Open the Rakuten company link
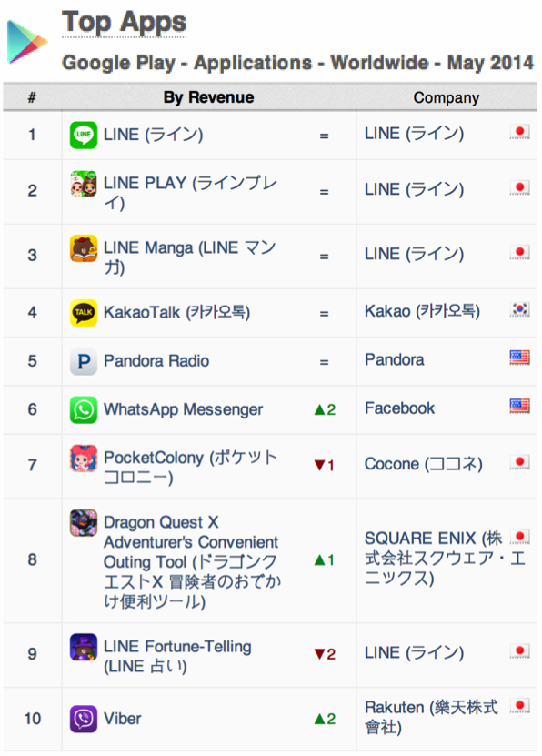The height and width of the screenshot is (756, 542). tap(431, 717)
